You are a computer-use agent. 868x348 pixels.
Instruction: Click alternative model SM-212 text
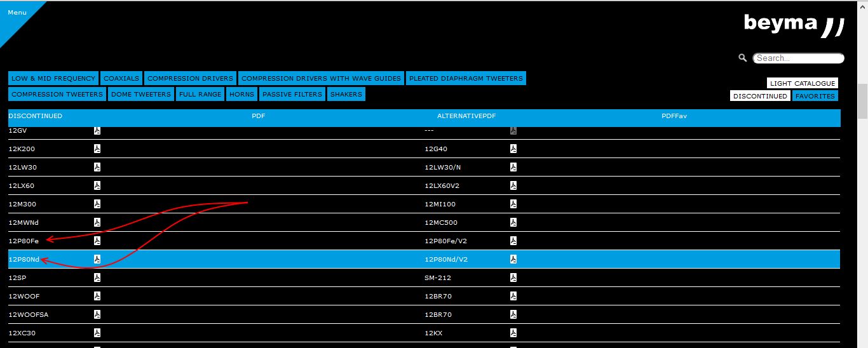click(x=437, y=278)
